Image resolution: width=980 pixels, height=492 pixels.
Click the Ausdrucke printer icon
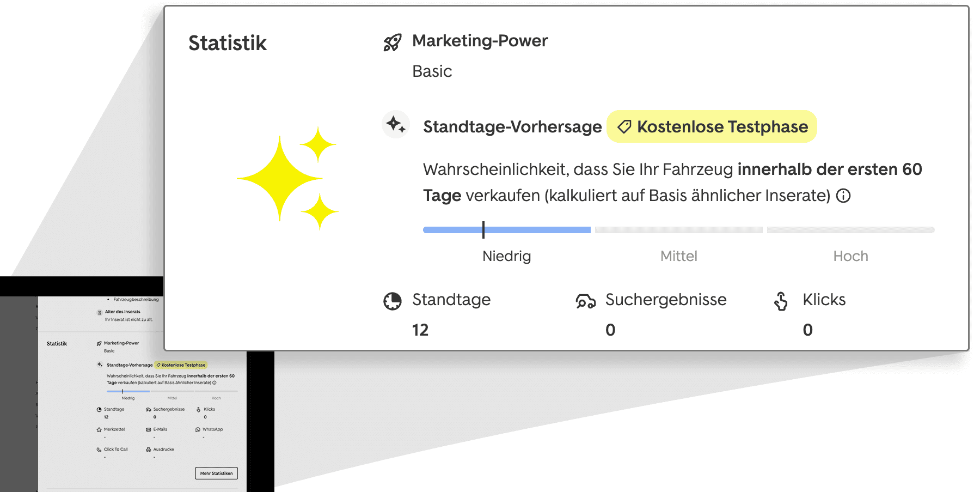tap(149, 450)
